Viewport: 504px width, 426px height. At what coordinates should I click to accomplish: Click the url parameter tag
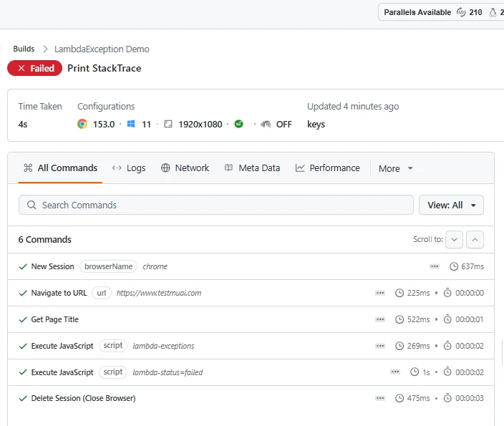click(x=102, y=293)
